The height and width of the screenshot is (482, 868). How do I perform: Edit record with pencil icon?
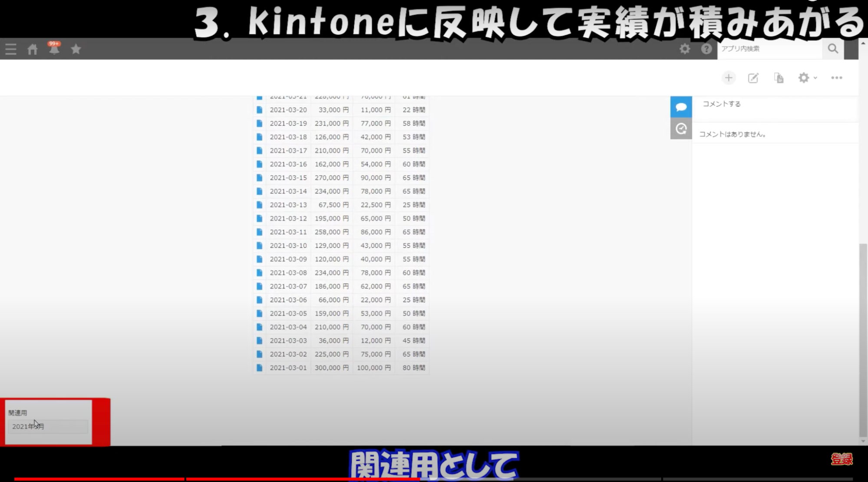753,78
